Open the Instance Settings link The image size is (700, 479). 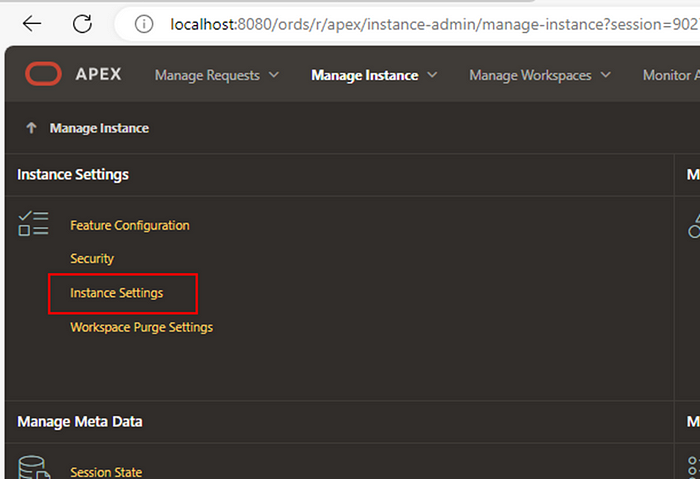pyautogui.click(x=117, y=293)
